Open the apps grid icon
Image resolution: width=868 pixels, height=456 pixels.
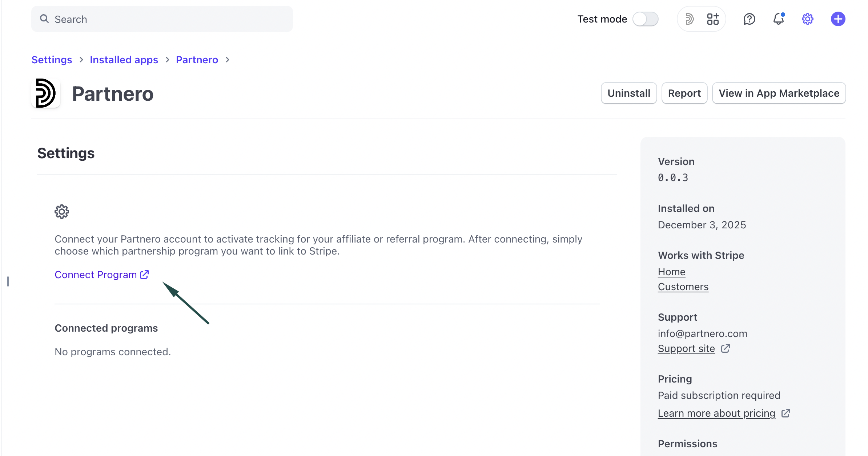click(x=713, y=19)
